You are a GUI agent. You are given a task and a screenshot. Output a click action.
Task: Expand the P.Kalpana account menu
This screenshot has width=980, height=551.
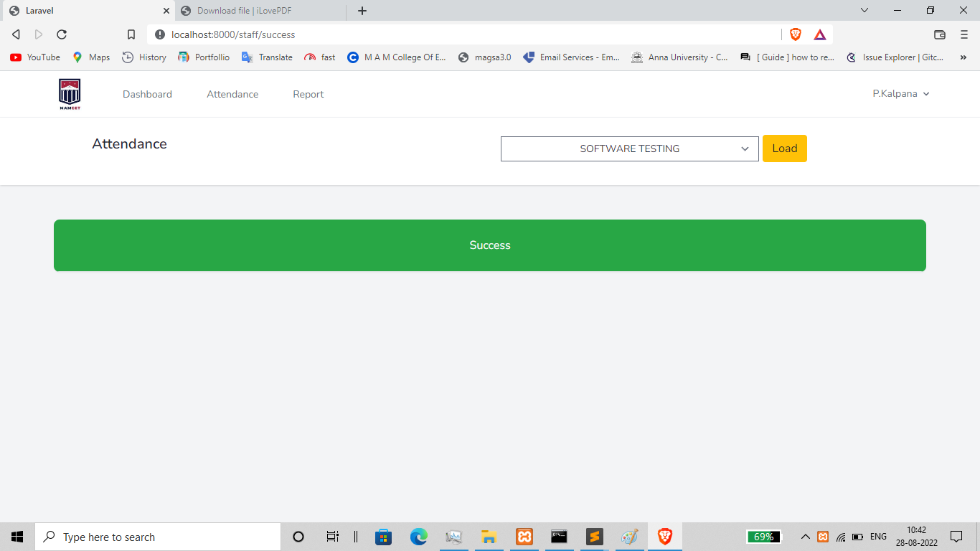coord(901,93)
